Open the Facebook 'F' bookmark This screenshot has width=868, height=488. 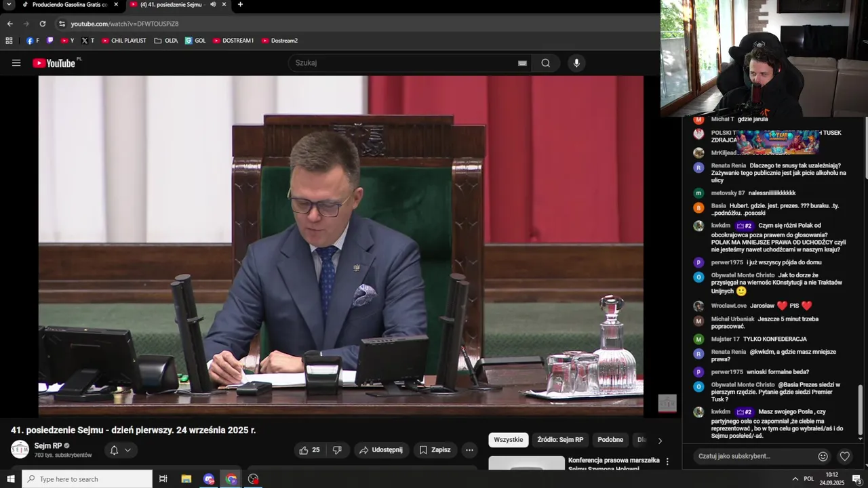pyautogui.click(x=33, y=41)
